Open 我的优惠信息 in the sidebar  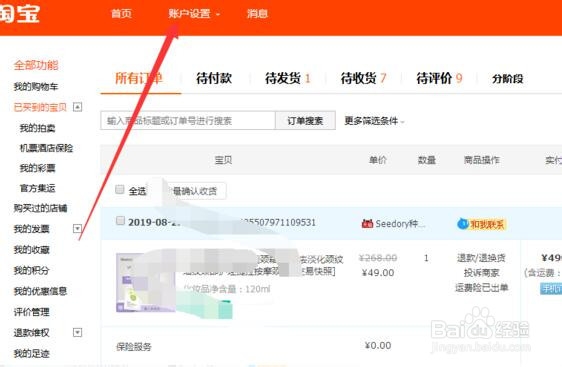tap(40, 291)
